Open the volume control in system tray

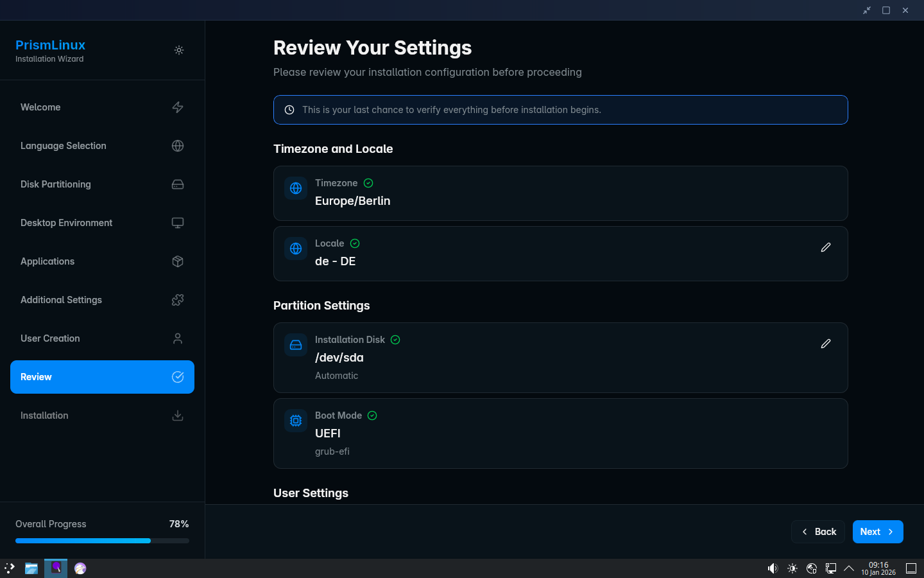(773, 568)
